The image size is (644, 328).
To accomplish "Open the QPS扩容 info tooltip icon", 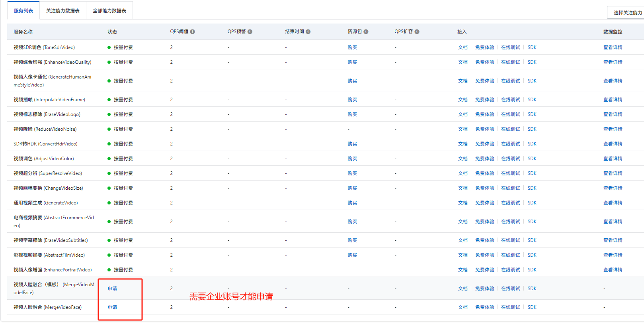I will click(x=417, y=32).
